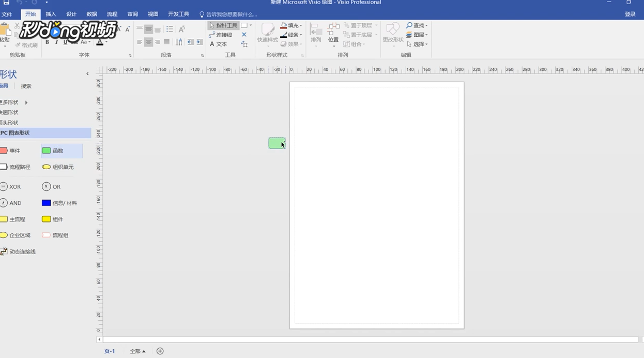This screenshot has height=358, width=644.
Task: Switch to the Design (设计) tab
Action: click(x=71, y=14)
